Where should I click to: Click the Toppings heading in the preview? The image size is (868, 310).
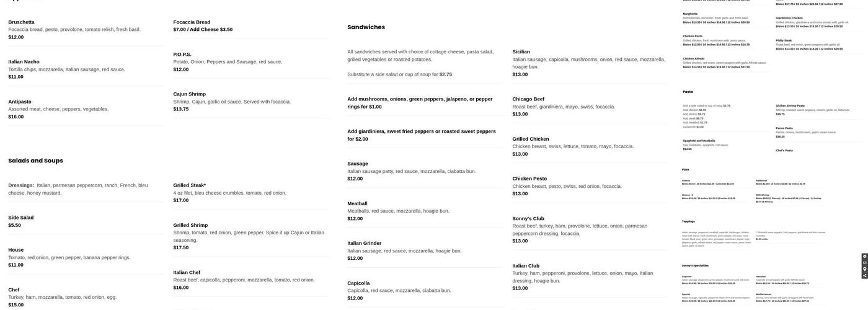click(688, 221)
